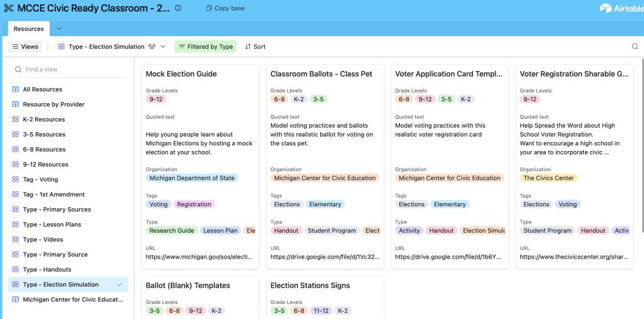This screenshot has height=319, width=644.
Task: Open the Type - Election Simulation view dropdown arrow
Action: tap(163, 47)
